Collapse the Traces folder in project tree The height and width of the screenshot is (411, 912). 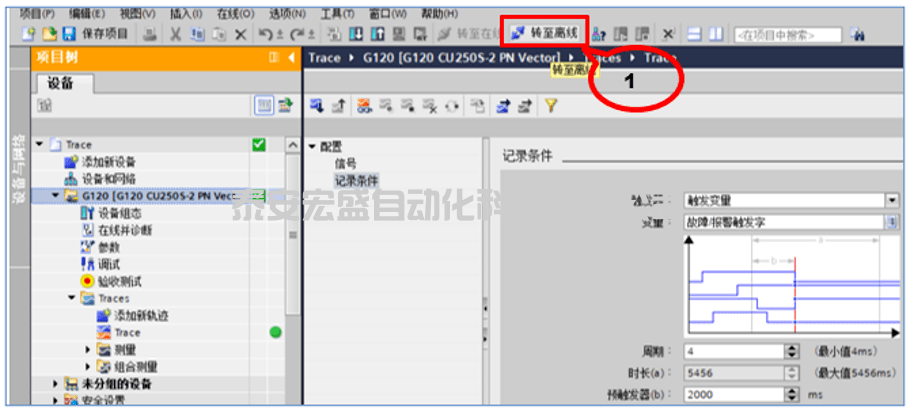tap(72, 298)
